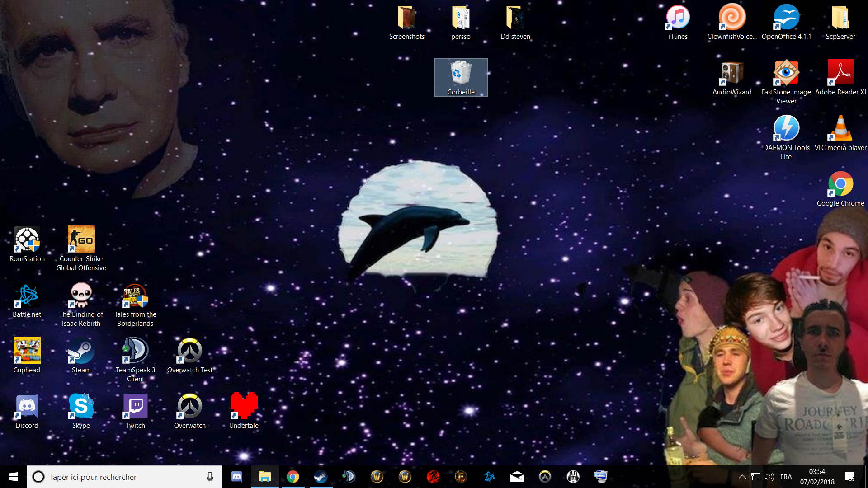Open the Windows Start menu
The width and height of the screenshot is (868, 488).
point(13,477)
